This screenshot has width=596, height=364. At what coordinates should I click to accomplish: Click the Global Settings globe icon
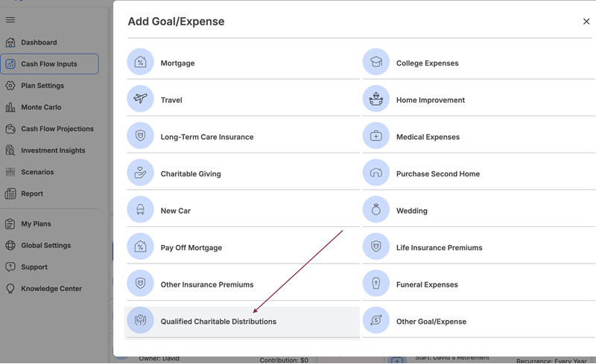(x=10, y=246)
